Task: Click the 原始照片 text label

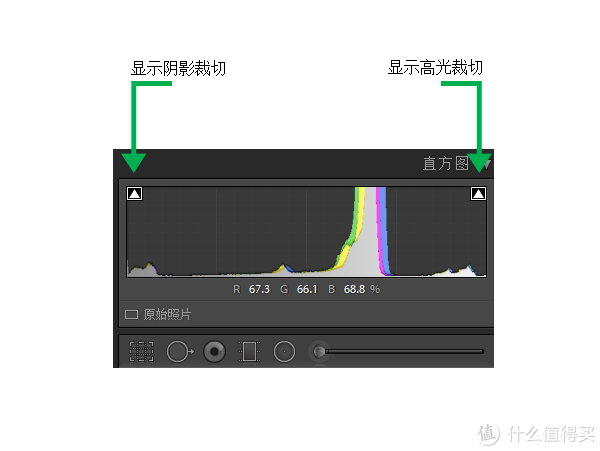Action: click(x=167, y=314)
